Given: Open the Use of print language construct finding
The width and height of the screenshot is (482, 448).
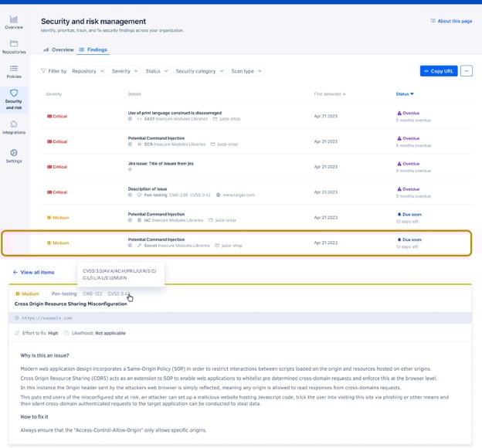Looking at the screenshot, I should (175, 113).
